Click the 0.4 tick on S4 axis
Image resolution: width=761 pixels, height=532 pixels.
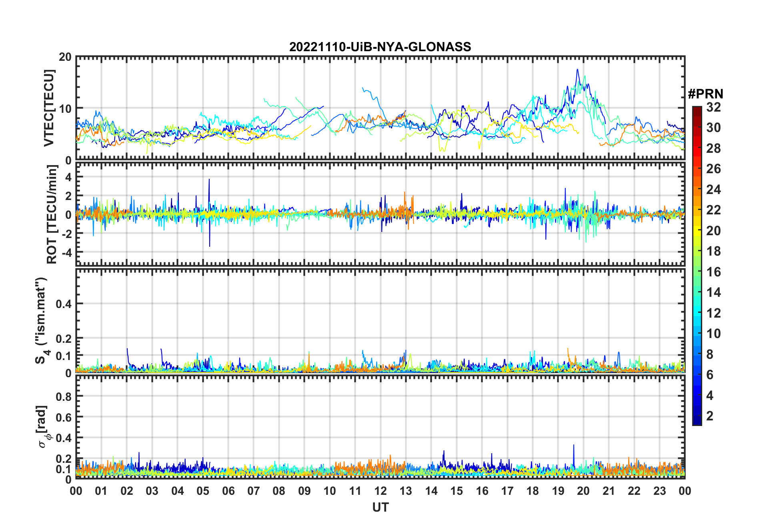(64, 304)
